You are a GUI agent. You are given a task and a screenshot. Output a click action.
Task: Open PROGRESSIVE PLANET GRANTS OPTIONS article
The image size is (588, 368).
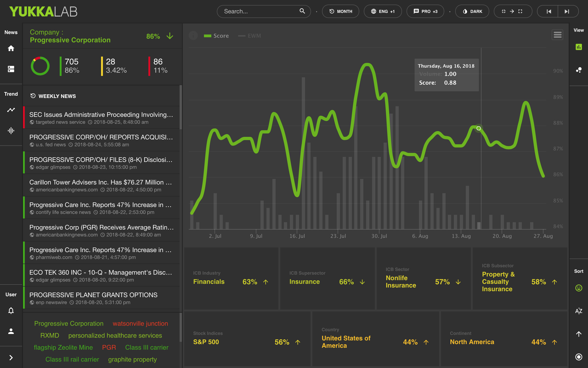click(x=101, y=298)
